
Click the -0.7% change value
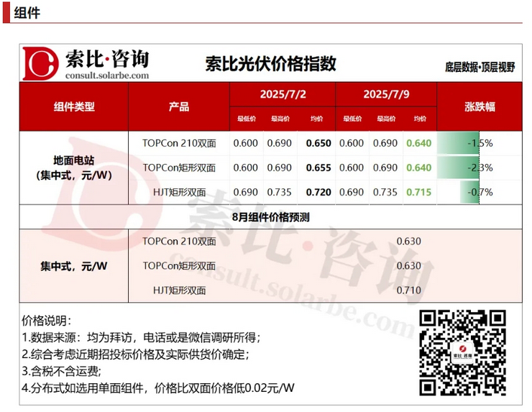click(480, 192)
